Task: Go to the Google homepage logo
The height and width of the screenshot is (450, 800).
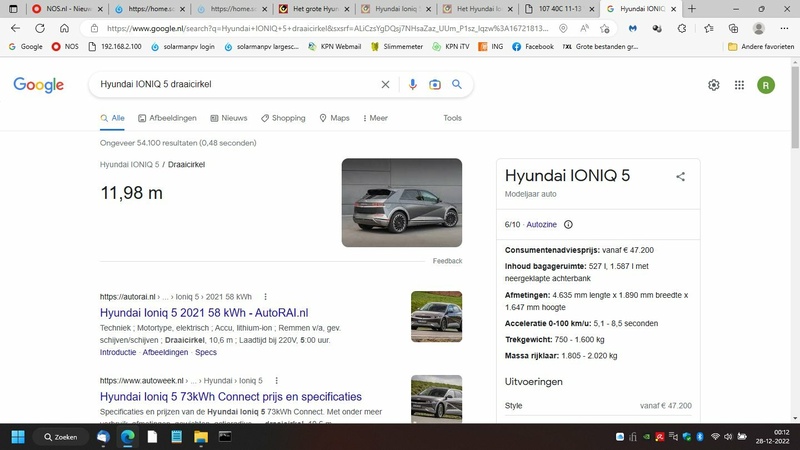Action: point(39,85)
